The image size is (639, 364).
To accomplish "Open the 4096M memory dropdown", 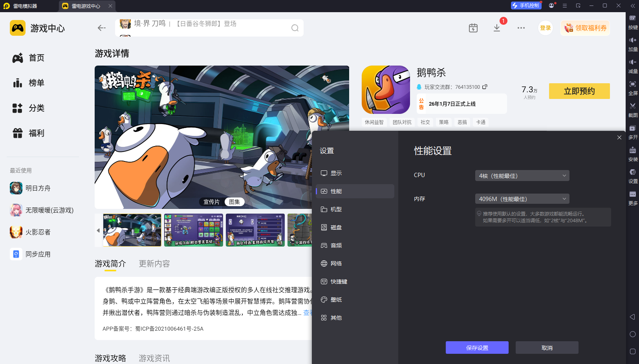I will click(x=522, y=199).
